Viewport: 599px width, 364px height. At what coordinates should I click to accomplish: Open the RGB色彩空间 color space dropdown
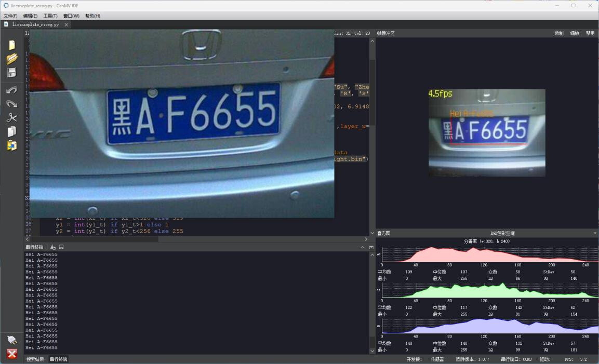point(595,233)
